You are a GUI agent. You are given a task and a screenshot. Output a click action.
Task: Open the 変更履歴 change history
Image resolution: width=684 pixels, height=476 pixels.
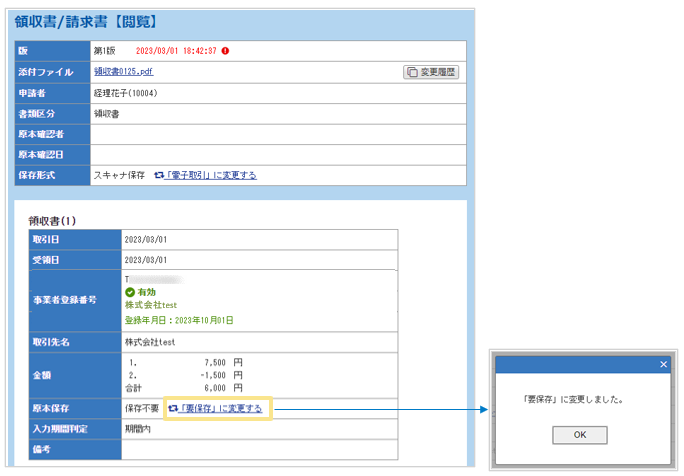coord(432,72)
